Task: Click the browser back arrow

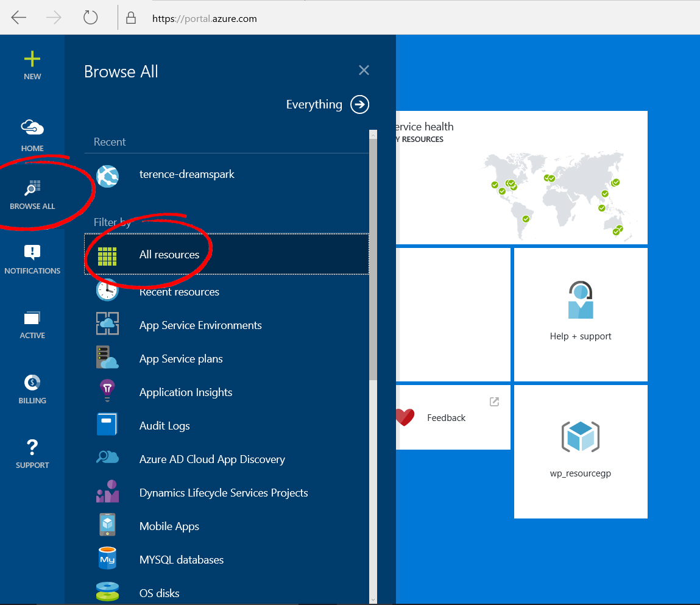Action: (19, 18)
